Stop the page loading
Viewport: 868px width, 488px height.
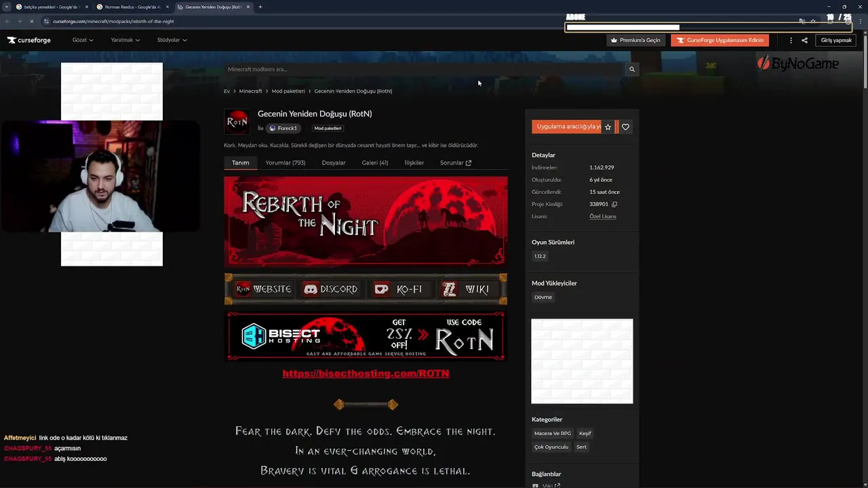pos(31,21)
